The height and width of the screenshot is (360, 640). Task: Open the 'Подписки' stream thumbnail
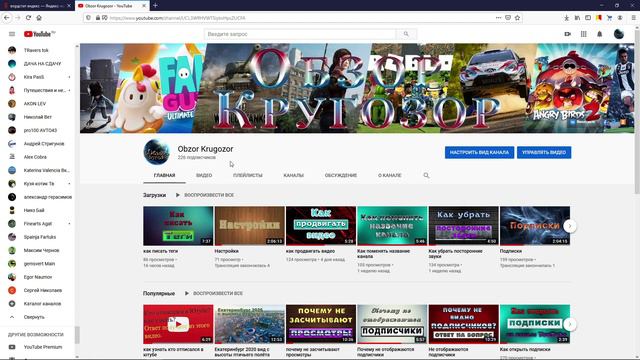click(535, 226)
